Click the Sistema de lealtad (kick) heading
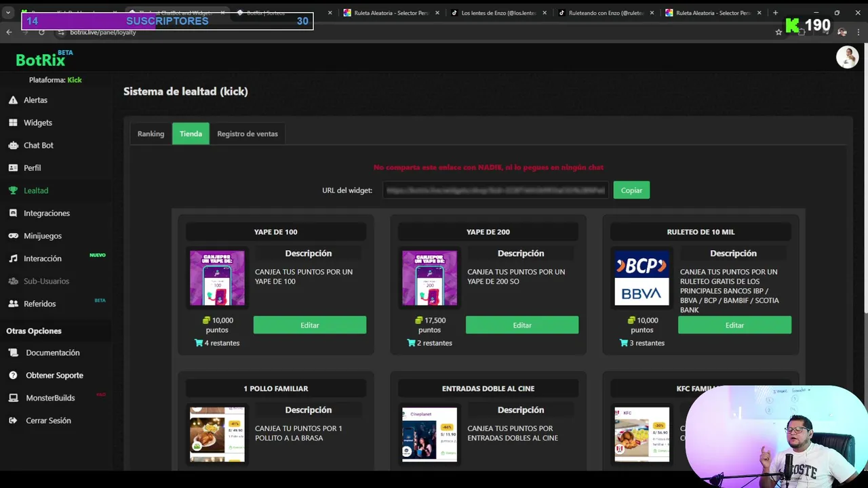The image size is (868, 488). click(186, 91)
